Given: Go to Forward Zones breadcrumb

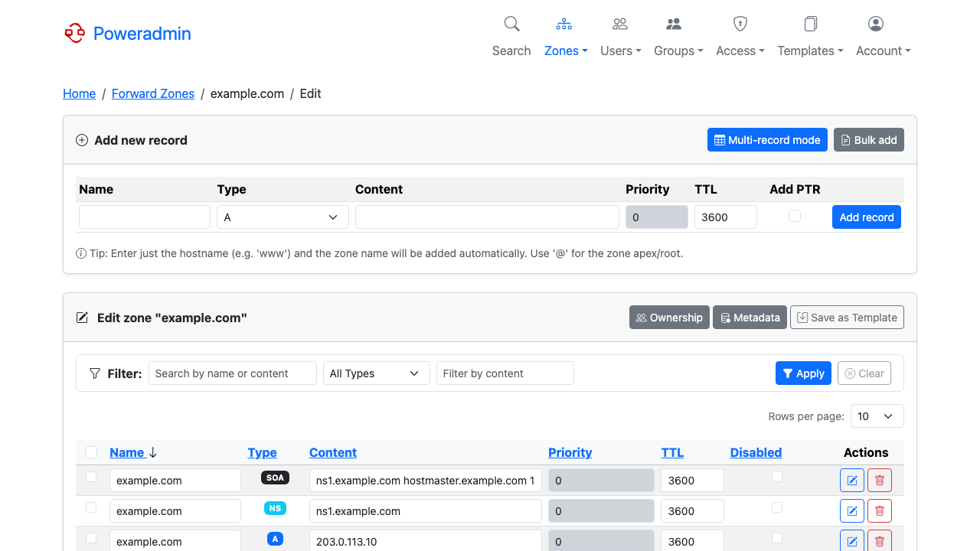Looking at the screenshot, I should coord(153,93).
